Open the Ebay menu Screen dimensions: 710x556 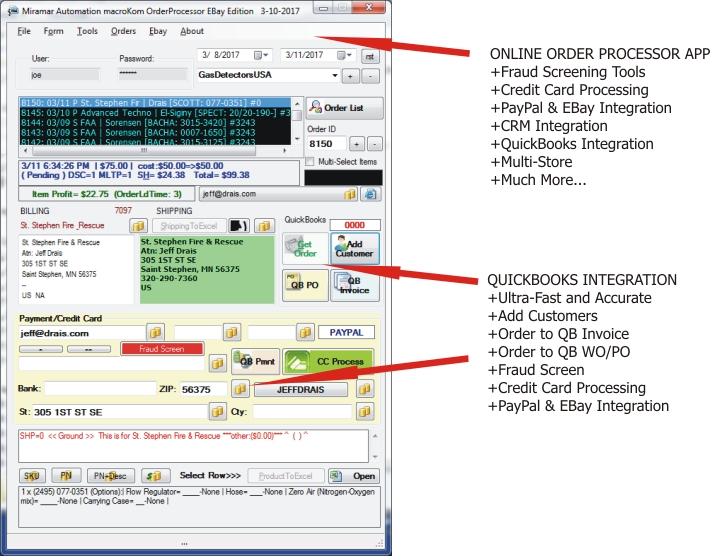tap(158, 31)
